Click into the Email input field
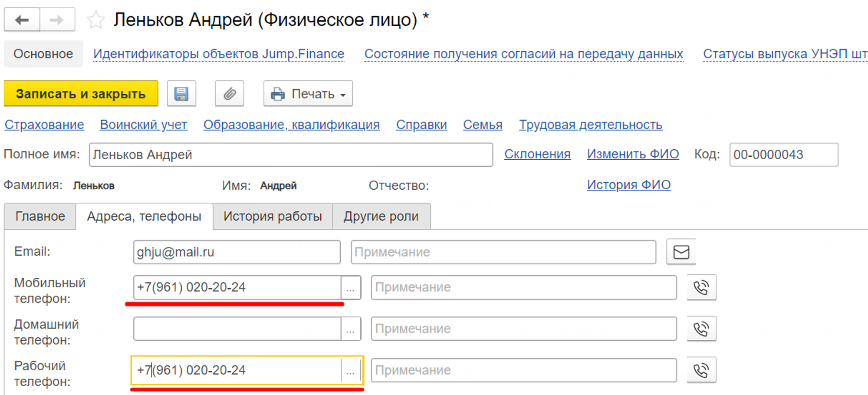The image size is (868, 395). point(237,252)
